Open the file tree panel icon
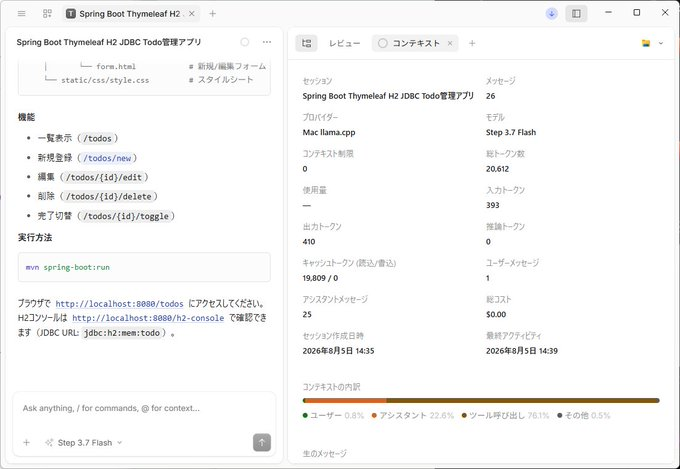The image size is (680, 469). (x=307, y=43)
